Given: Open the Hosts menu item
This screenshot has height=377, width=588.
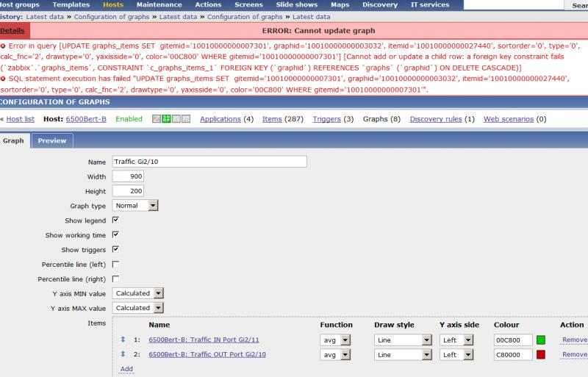Looking at the screenshot, I should coord(113,5).
